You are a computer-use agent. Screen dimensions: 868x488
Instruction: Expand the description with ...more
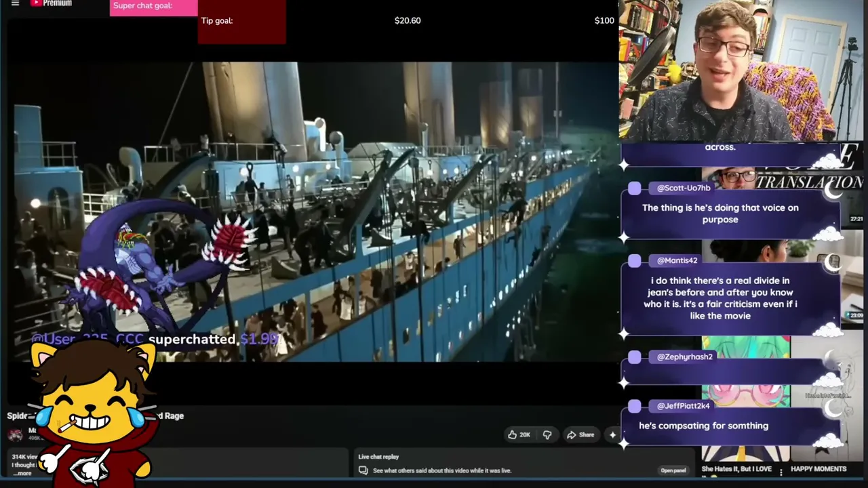coord(23,473)
